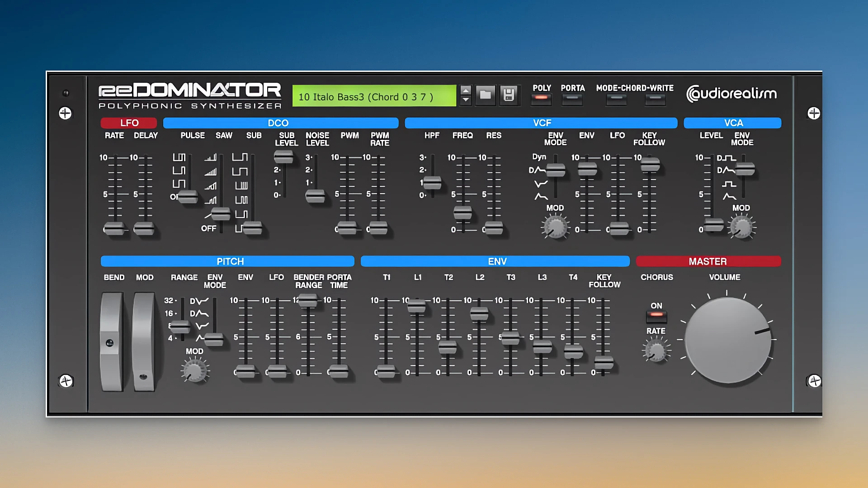Click the Pitch section MOD knob
Image resolution: width=868 pixels, height=488 pixels.
tap(195, 370)
